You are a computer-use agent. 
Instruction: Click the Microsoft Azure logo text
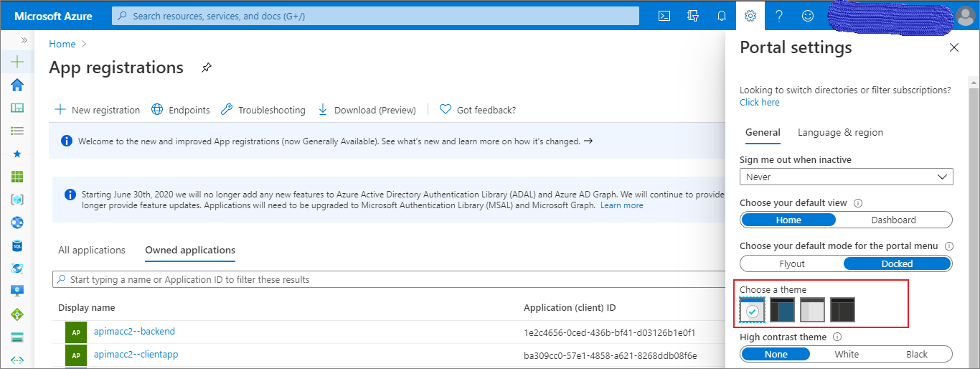(55, 16)
